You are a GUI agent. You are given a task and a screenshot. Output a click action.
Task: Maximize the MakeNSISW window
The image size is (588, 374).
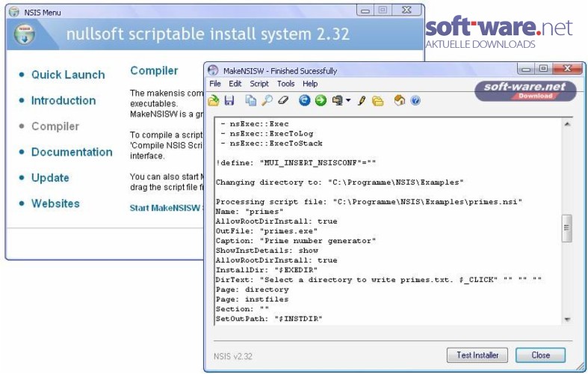point(543,69)
